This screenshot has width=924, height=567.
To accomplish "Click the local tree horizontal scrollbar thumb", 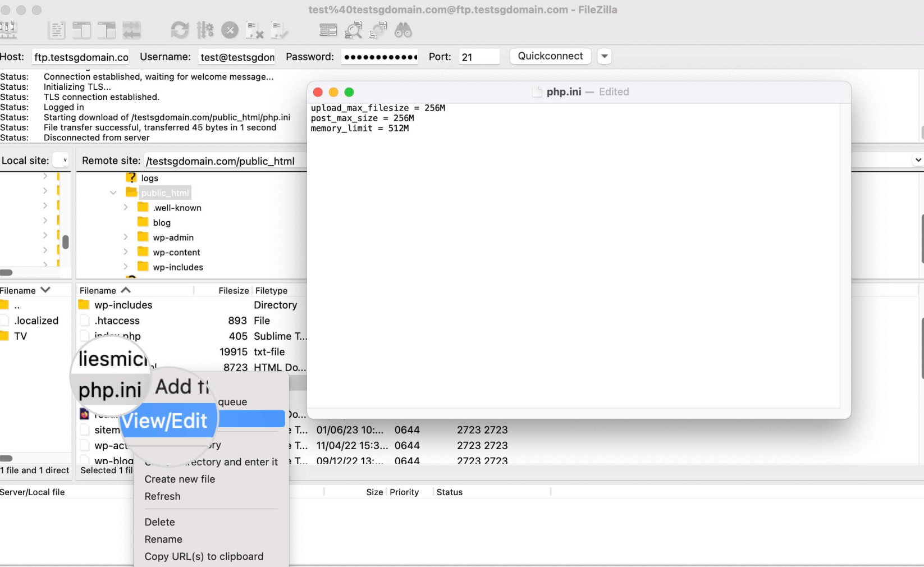I will pyautogui.click(x=6, y=273).
